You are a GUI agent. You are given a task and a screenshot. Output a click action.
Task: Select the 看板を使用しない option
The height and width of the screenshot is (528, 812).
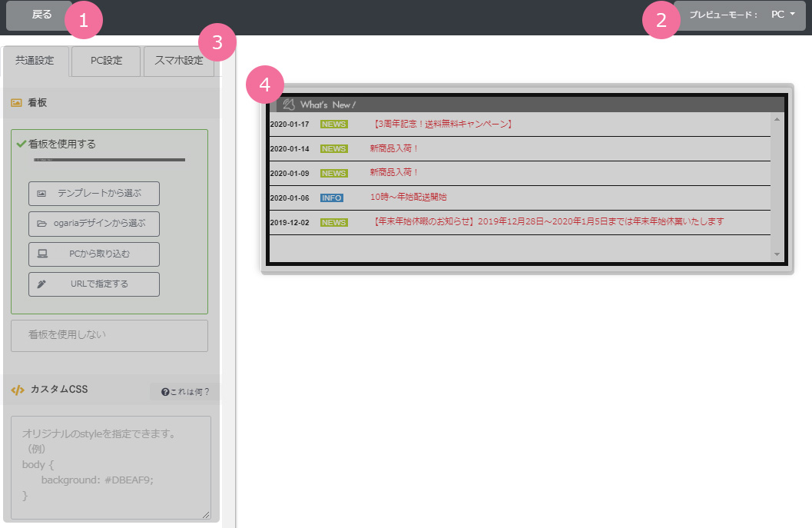(x=109, y=335)
